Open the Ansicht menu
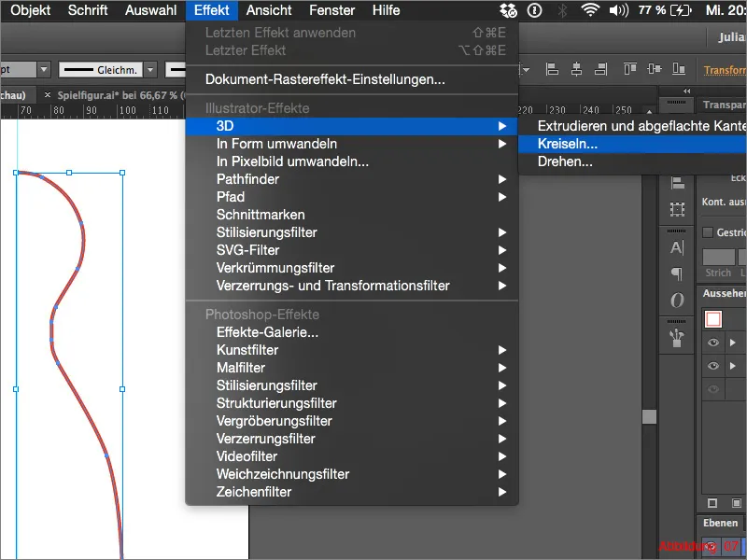 click(x=269, y=10)
